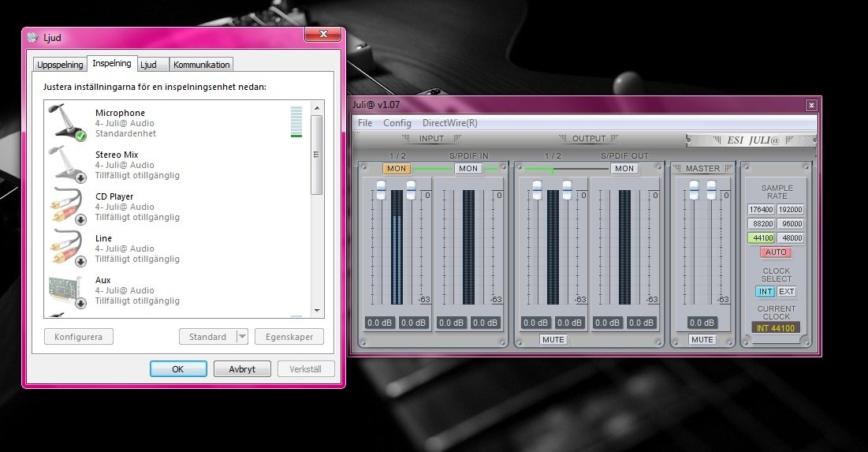Click the Ljud dialog speaker title icon
868x452 pixels.
coord(32,37)
